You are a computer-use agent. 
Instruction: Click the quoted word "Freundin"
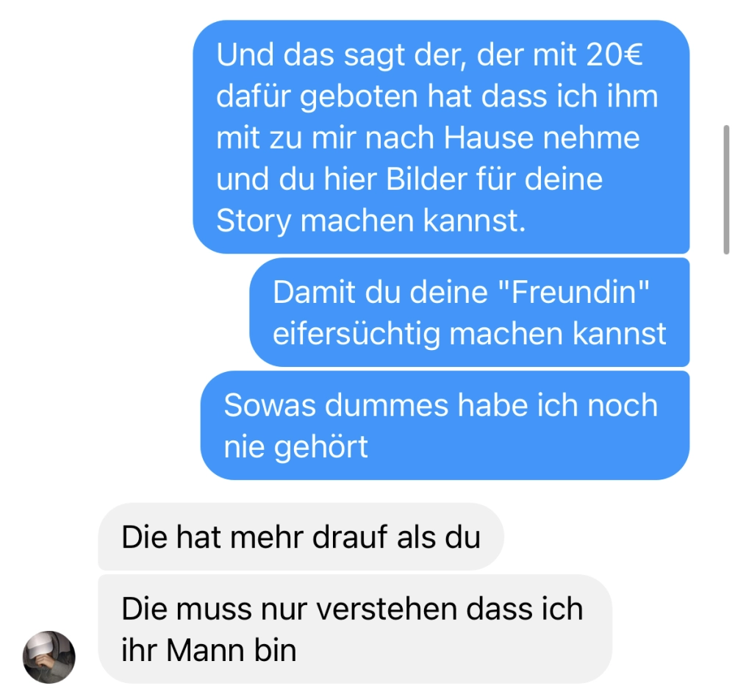pyautogui.click(x=574, y=292)
